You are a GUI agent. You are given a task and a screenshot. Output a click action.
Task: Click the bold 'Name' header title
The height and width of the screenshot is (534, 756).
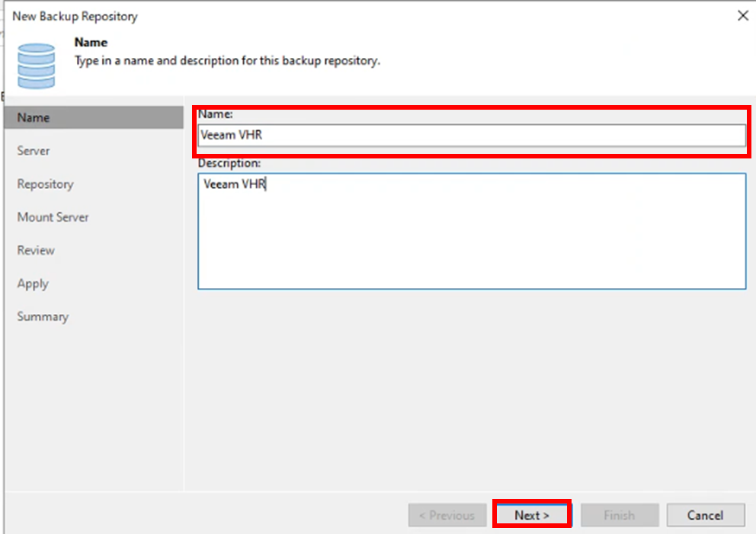[91, 43]
